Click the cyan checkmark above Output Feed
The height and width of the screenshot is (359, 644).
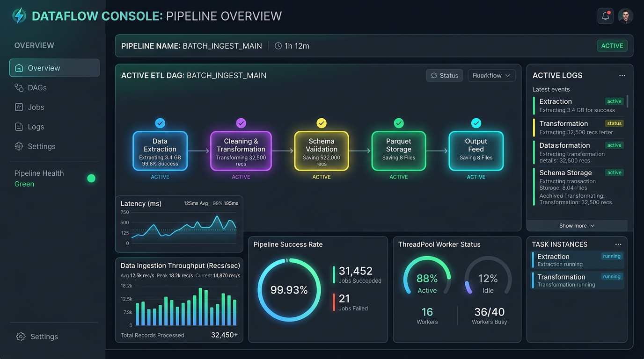click(476, 123)
